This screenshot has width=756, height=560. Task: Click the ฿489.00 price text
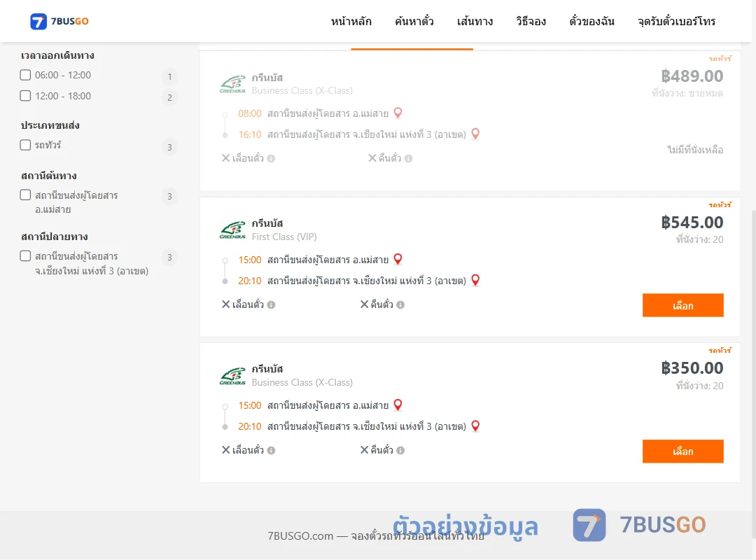692,76
